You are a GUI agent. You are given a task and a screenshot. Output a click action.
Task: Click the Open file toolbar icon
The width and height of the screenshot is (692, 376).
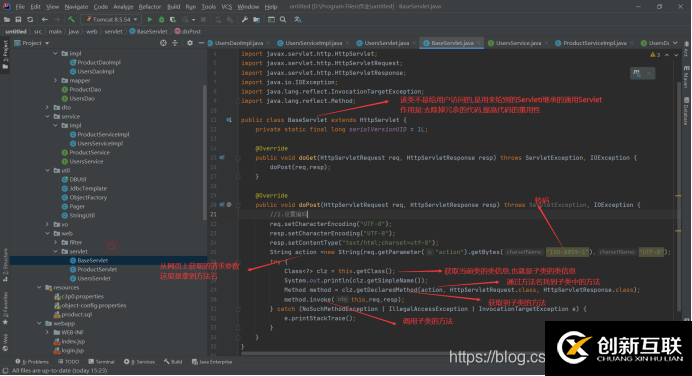click(7, 19)
